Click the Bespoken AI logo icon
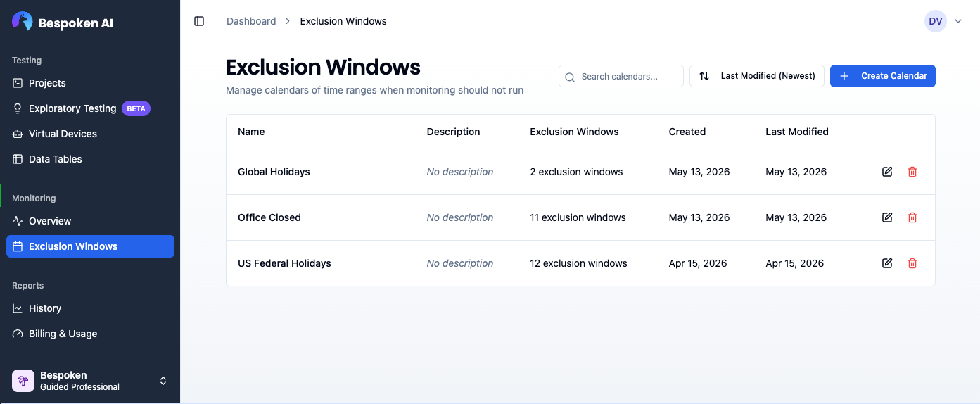 tap(23, 22)
